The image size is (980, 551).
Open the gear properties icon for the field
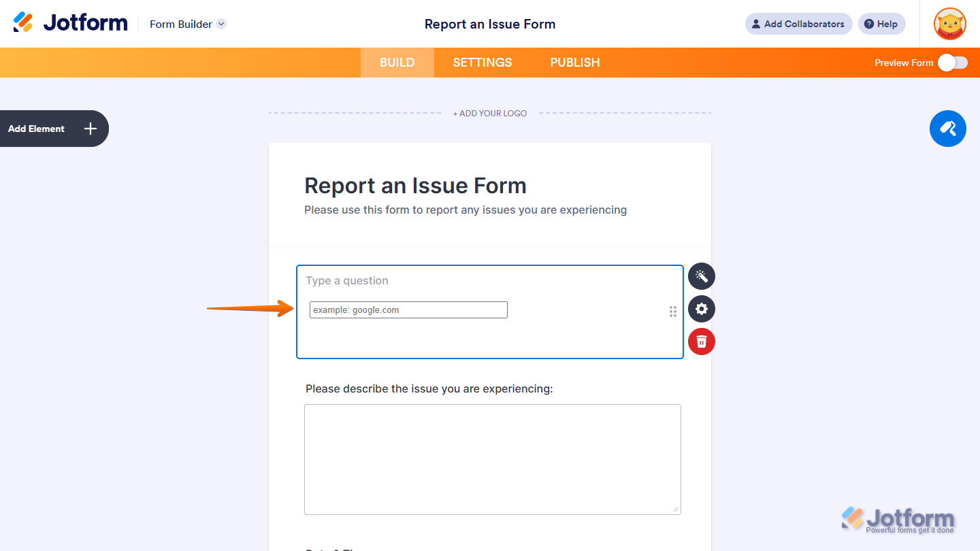click(x=701, y=309)
